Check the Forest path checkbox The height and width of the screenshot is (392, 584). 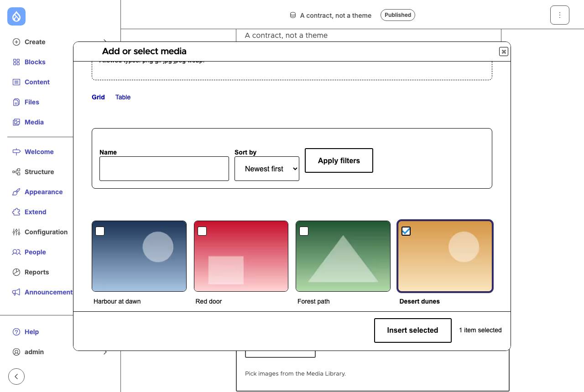click(x=304, y=231)
